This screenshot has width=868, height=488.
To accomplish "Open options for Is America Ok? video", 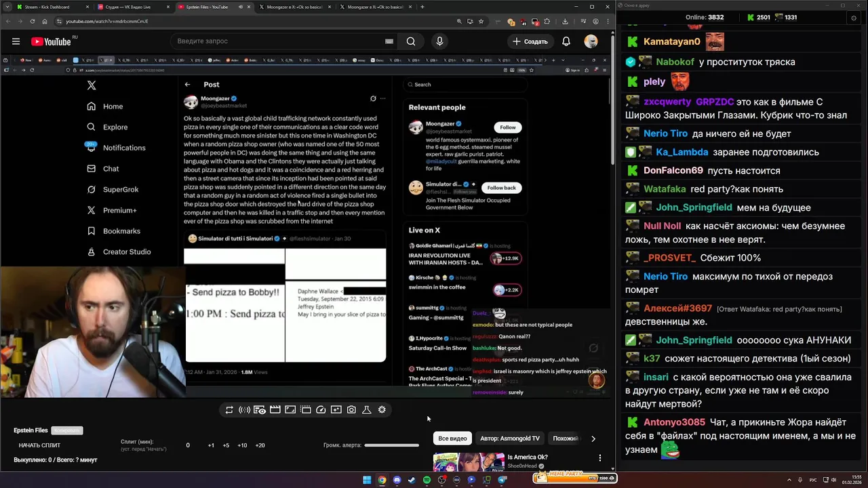I will click(x=599, y=458).
